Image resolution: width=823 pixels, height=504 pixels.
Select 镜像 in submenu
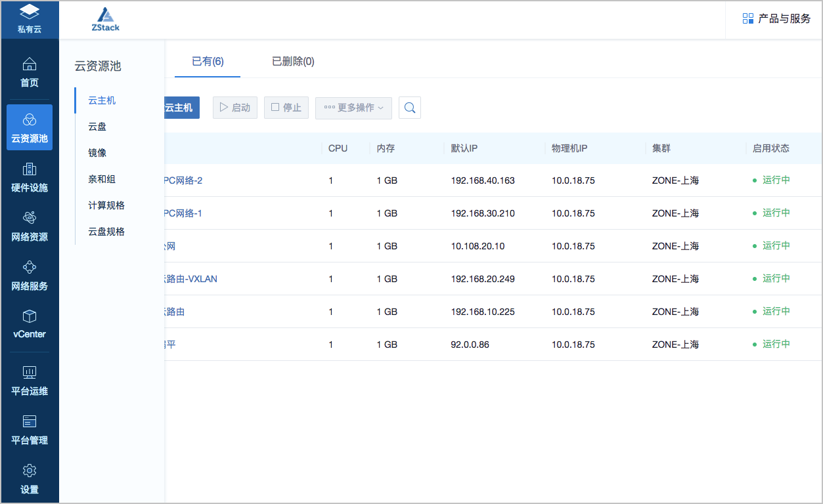[x=97, y=153]
